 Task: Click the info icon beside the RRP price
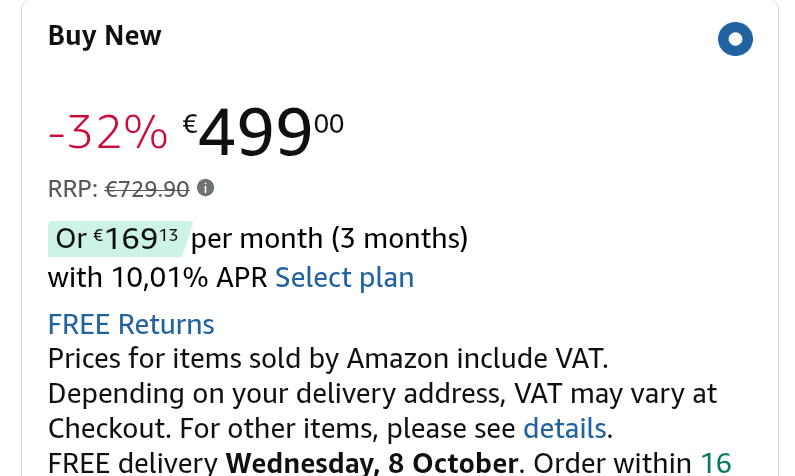coord(205,187)
